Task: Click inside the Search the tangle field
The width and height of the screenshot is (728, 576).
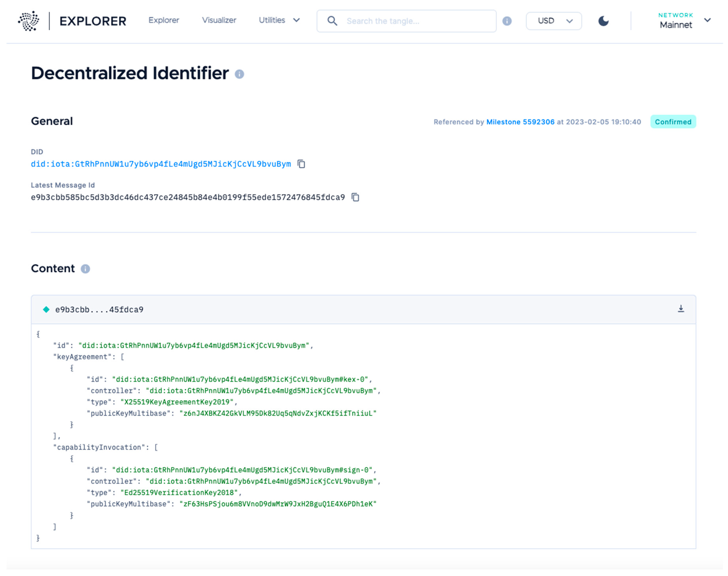Action: (405, 21)
